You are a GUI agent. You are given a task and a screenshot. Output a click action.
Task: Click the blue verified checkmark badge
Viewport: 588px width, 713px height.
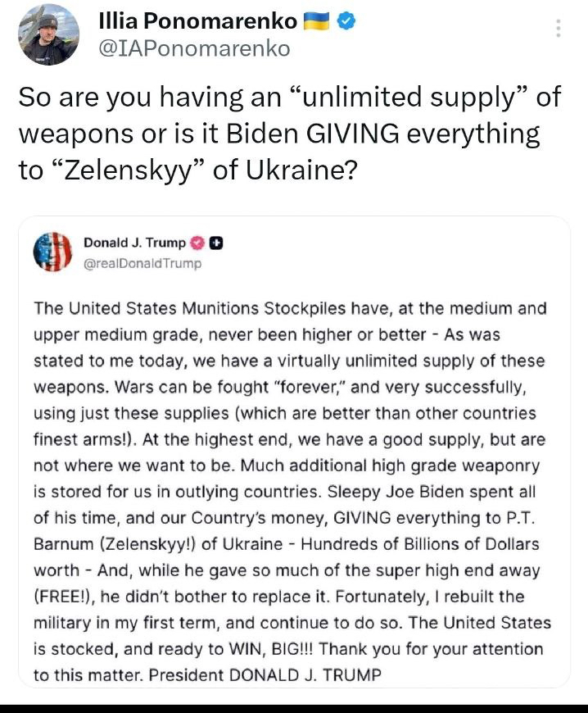coord(347,21)
